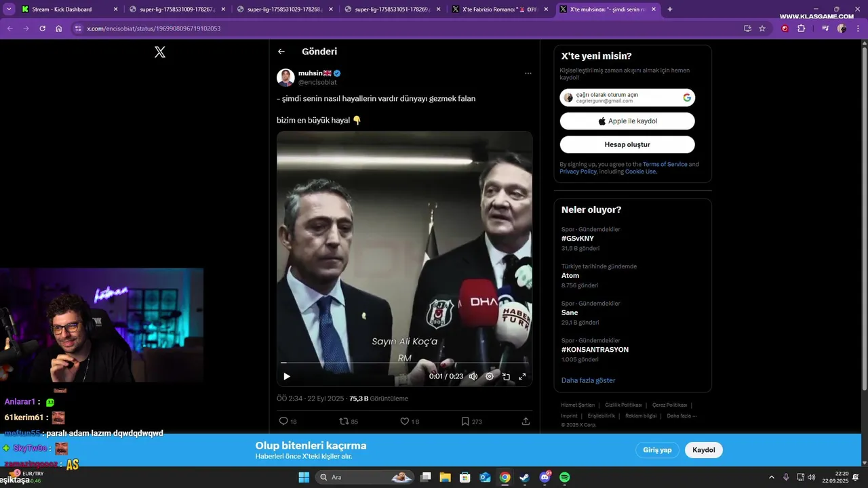Open Discord from taskbar
Image resolution: width=868 pixels, height=488 pixels.
(545, 477)
